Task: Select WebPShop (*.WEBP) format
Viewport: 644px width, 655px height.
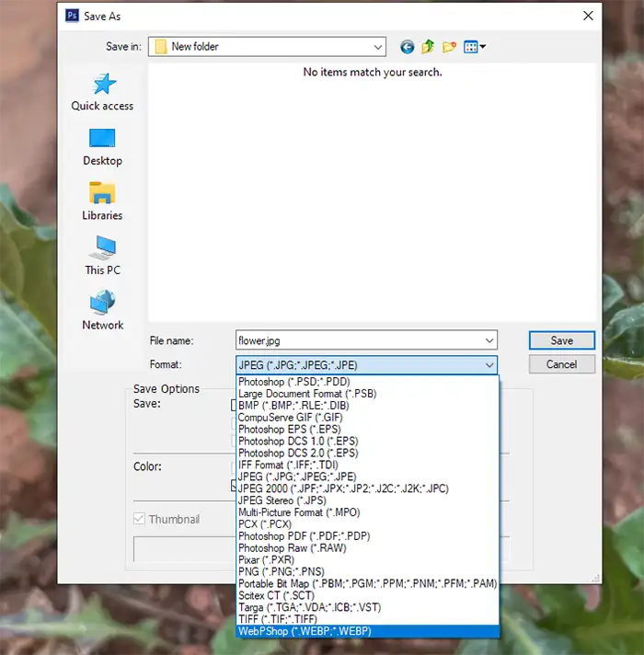Action: pos(367,631)
